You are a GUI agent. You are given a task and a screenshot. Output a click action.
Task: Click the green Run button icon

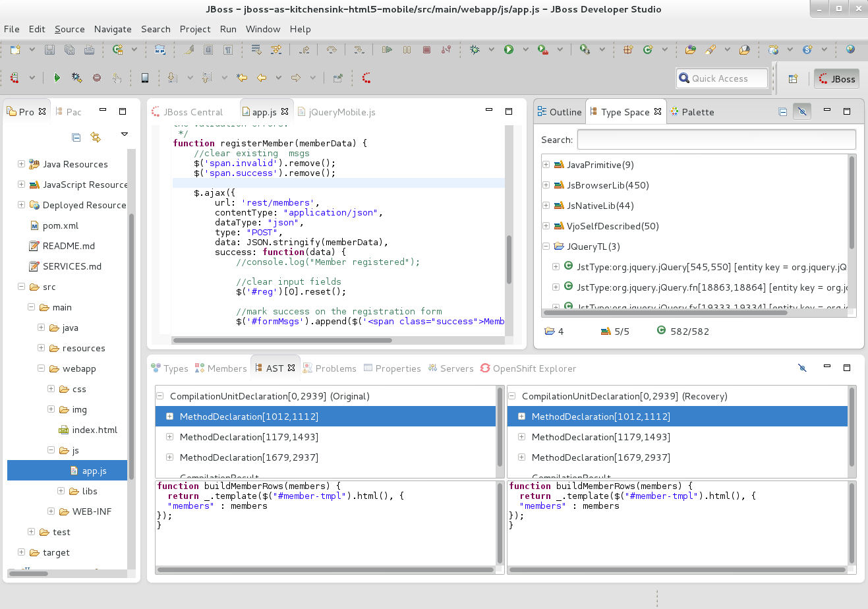click(x=509, y=49)
